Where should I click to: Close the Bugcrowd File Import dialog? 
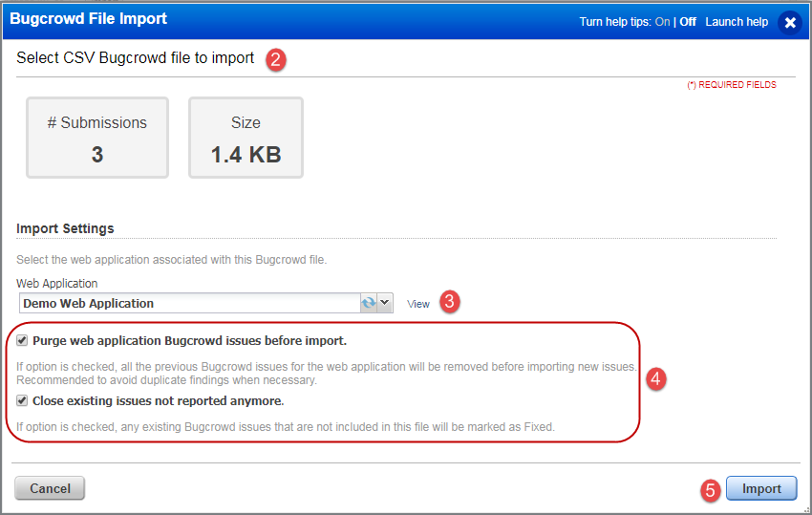tap(790, 22)
